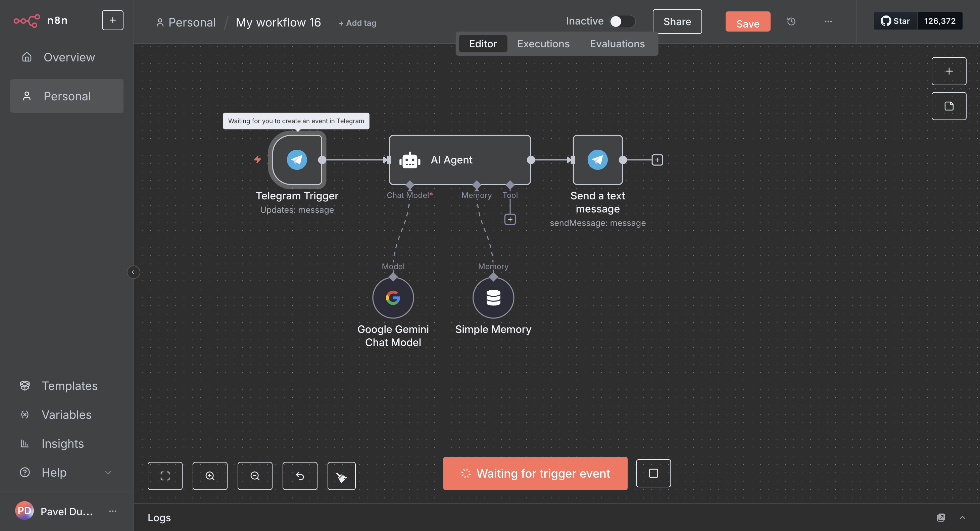Add a tool to AI Agent
The height and width of the screenshot is (531, 980).
tap(510, 220)
